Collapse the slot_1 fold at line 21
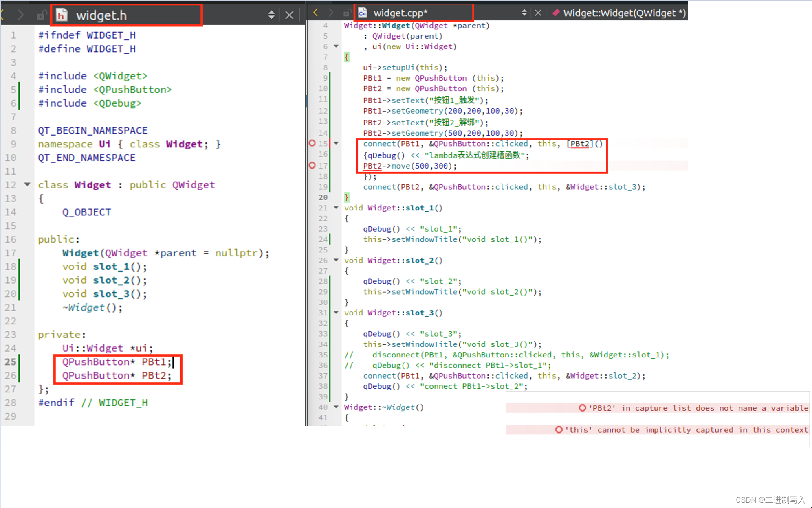This screenshot has height=508, width=812. pos(336,207)
